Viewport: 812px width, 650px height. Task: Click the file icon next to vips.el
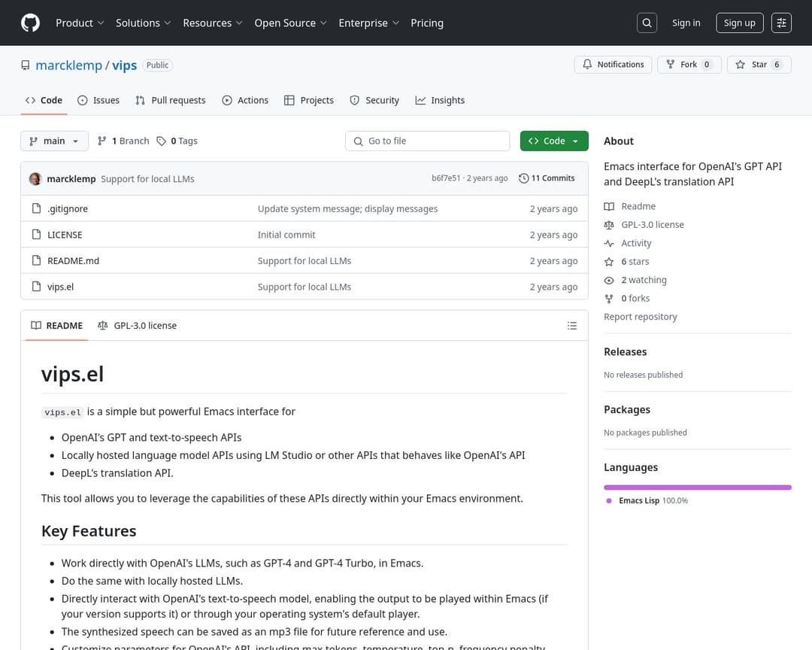click(x=36, y=286)
